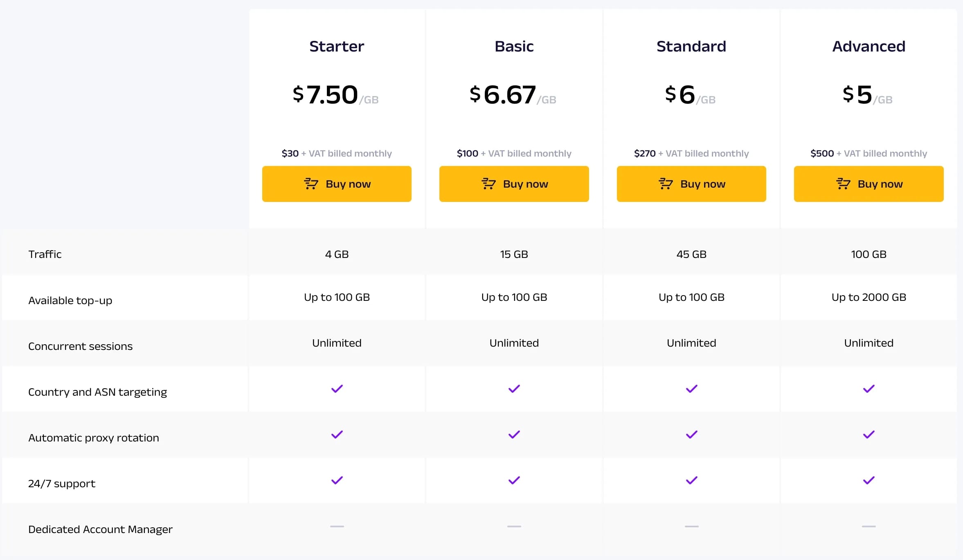This screenshot has width=963, height=560.
Task: Select the Advanced plan heading
Action: tap(868, 46)
